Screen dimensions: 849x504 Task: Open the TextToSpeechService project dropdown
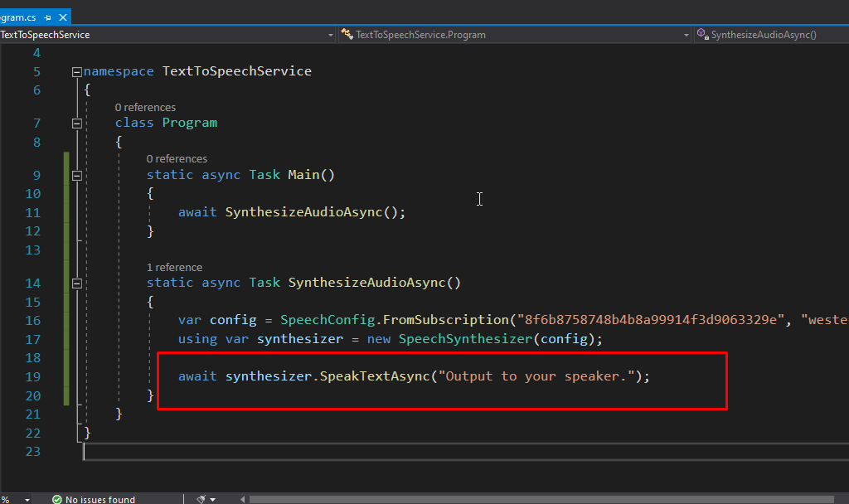pos(330,35)
